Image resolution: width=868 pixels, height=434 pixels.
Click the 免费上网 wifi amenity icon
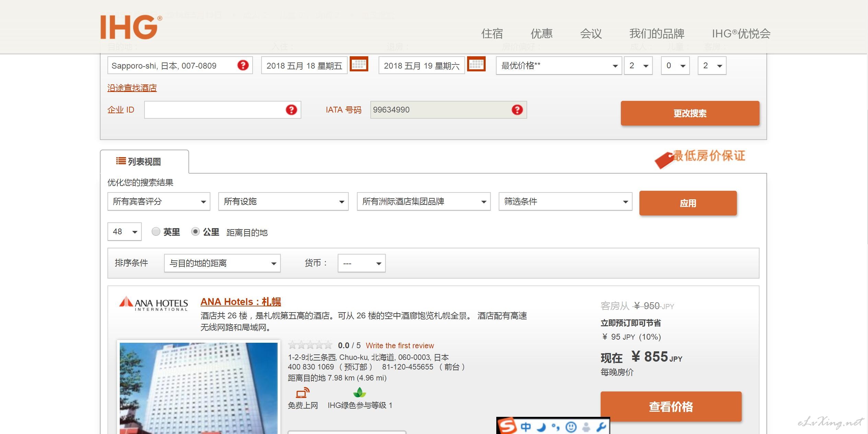pos(303,393)
